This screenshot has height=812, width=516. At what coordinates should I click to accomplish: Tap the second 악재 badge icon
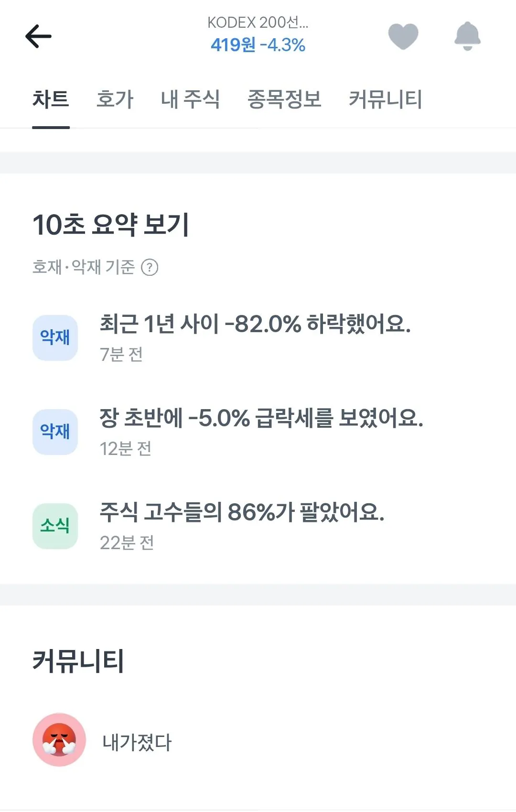[x=55, y=432]
